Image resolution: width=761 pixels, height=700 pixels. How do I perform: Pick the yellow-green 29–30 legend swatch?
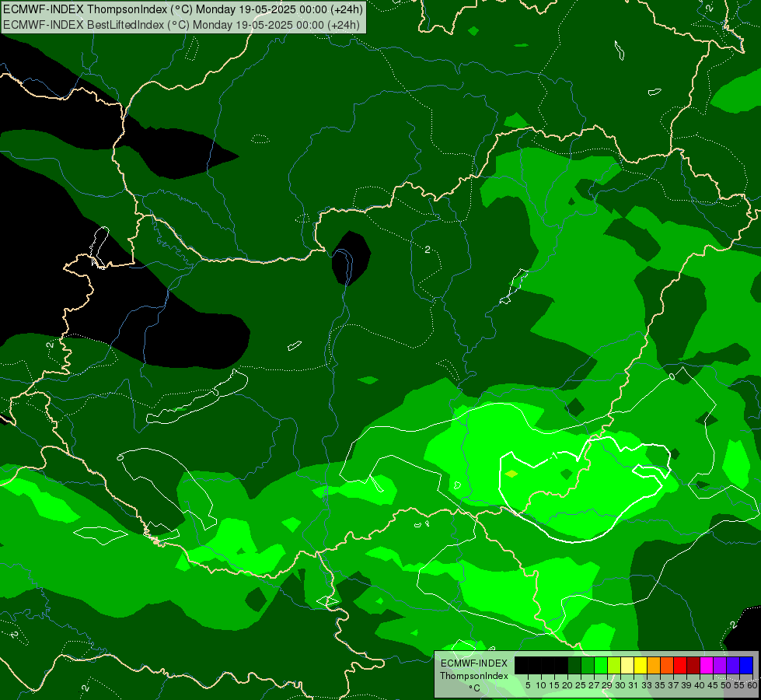(614, 665)
